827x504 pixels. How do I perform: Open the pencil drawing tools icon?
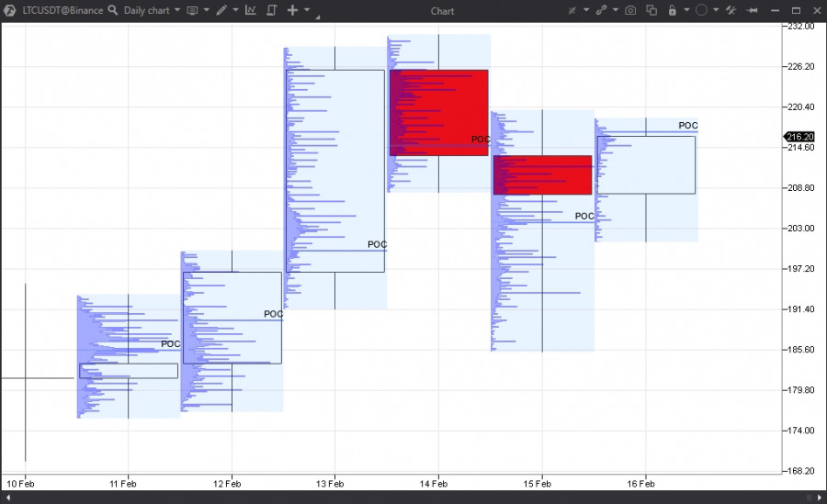tap(221, 10)
